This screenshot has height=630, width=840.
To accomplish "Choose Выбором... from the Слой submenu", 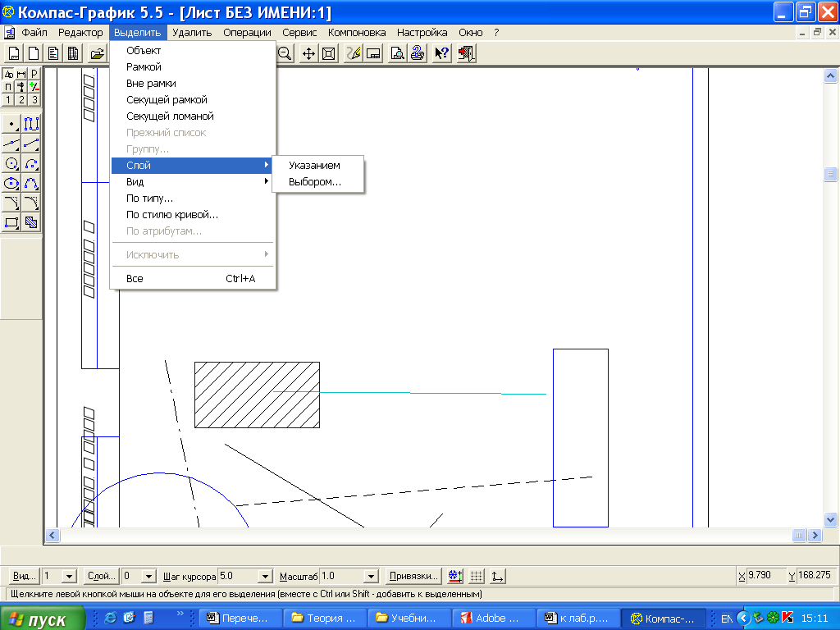I will (x=318, y=182).
